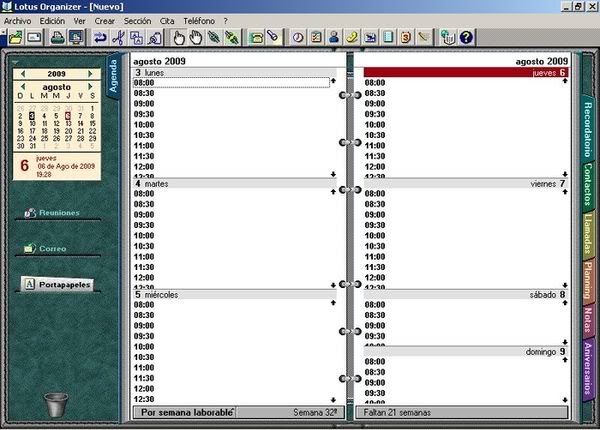The width and height of the screenshot is (600, 430).
Task: Switch to the Contactos tab
Action: coord(587,184)
